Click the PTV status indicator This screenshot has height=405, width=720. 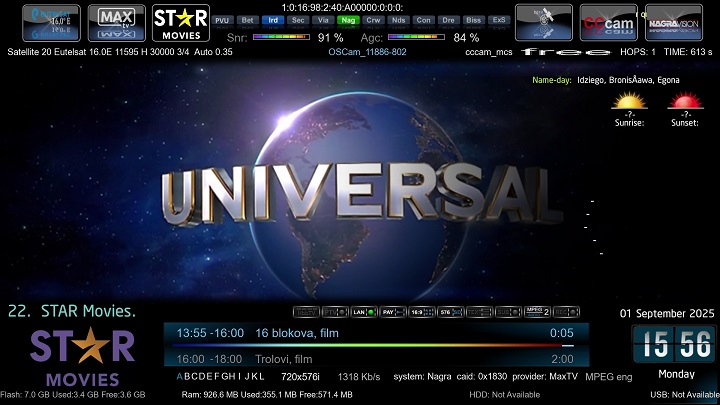tap(335, 312)
